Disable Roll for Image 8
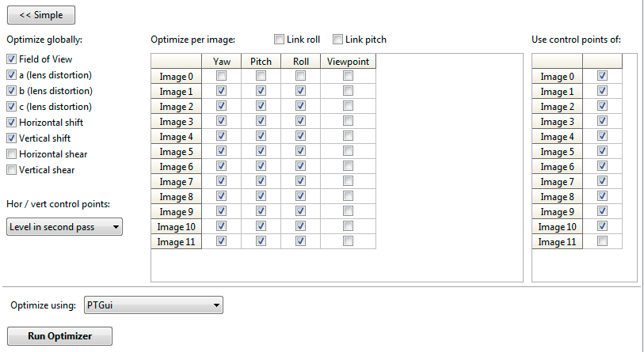The width and height of the screenshot is (644, 352). click(300, 196)
